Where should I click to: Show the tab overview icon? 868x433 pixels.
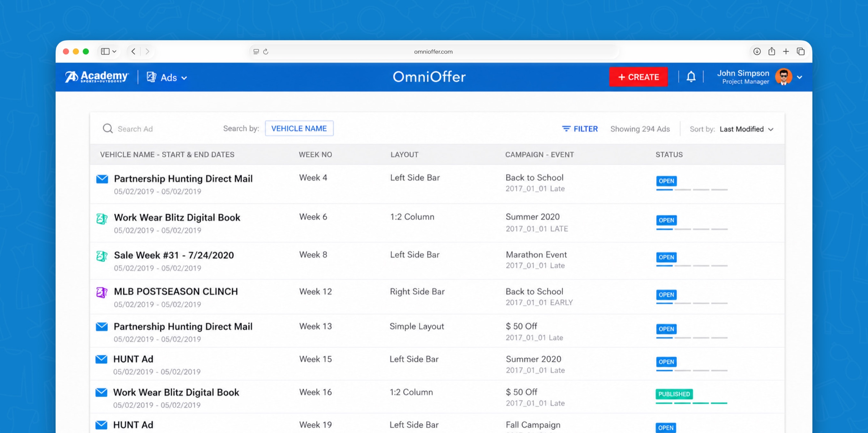[801, 51]
